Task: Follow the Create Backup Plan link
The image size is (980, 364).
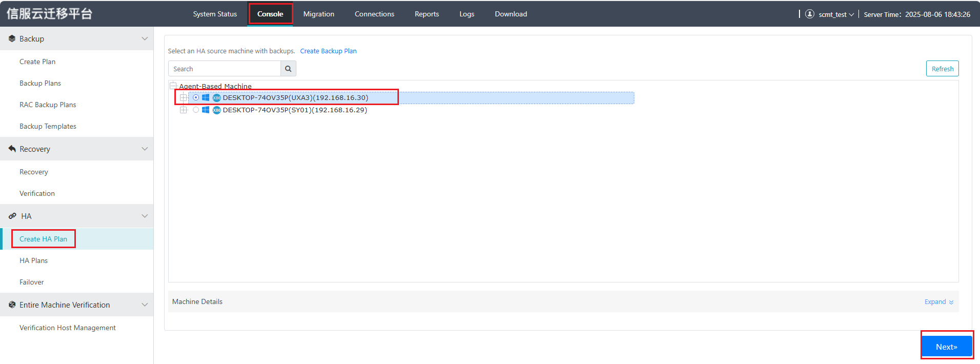Action: point(328,51)
